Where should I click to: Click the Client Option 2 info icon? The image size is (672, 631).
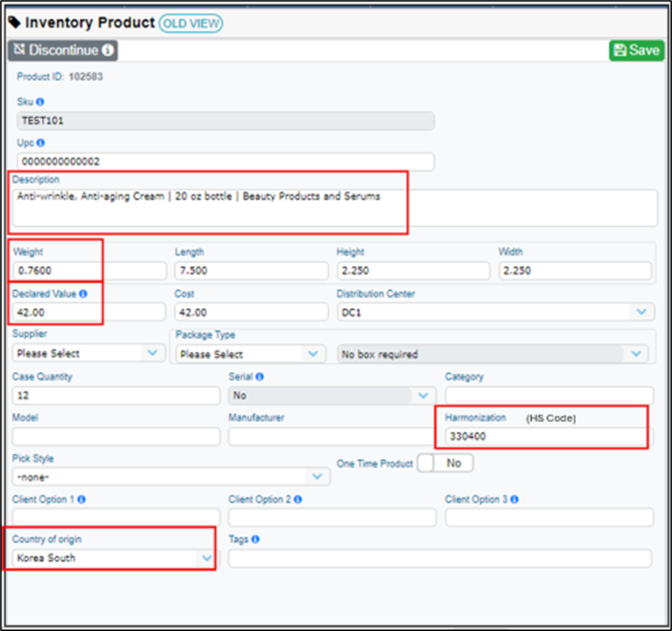click(297, 499)
